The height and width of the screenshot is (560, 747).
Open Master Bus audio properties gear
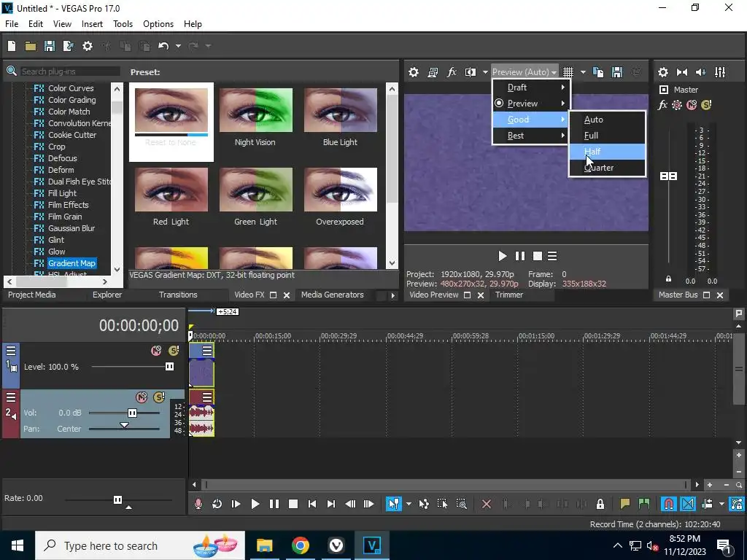pyautogui.click(x=663, y=72)
